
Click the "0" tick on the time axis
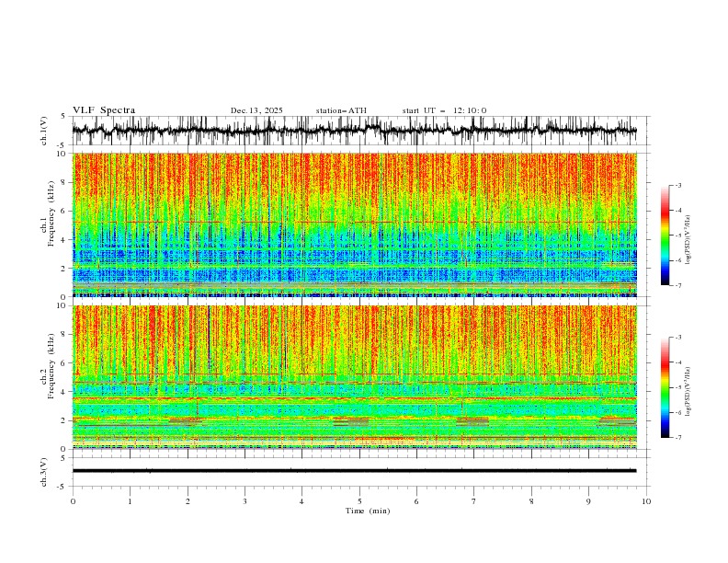click(73, 501)
